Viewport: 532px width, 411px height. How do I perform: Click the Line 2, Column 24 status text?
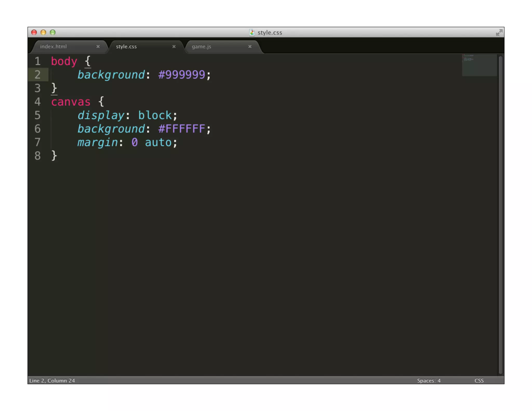click(52, 380)
